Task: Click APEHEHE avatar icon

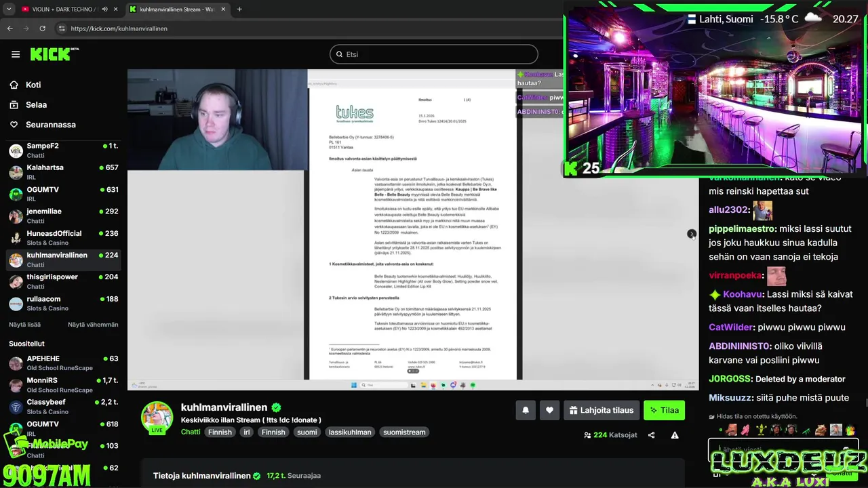Action: point(16,363)
